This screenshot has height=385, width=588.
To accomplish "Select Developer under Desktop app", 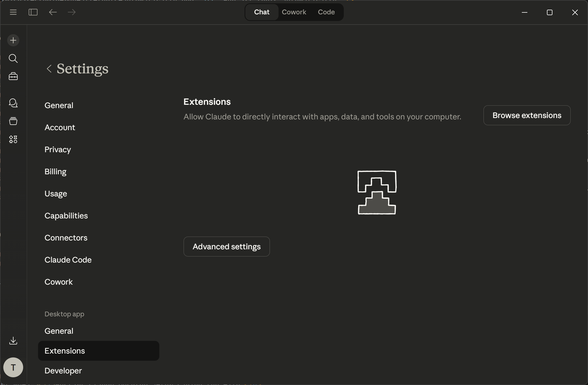I will 63,371.
